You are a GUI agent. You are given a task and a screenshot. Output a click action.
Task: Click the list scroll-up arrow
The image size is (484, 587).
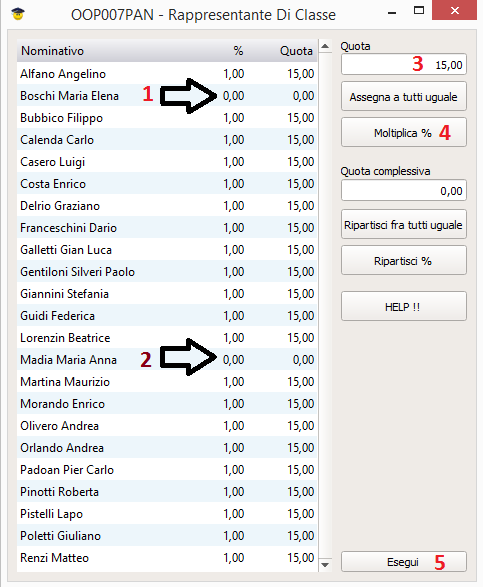(x=325, y=46)
